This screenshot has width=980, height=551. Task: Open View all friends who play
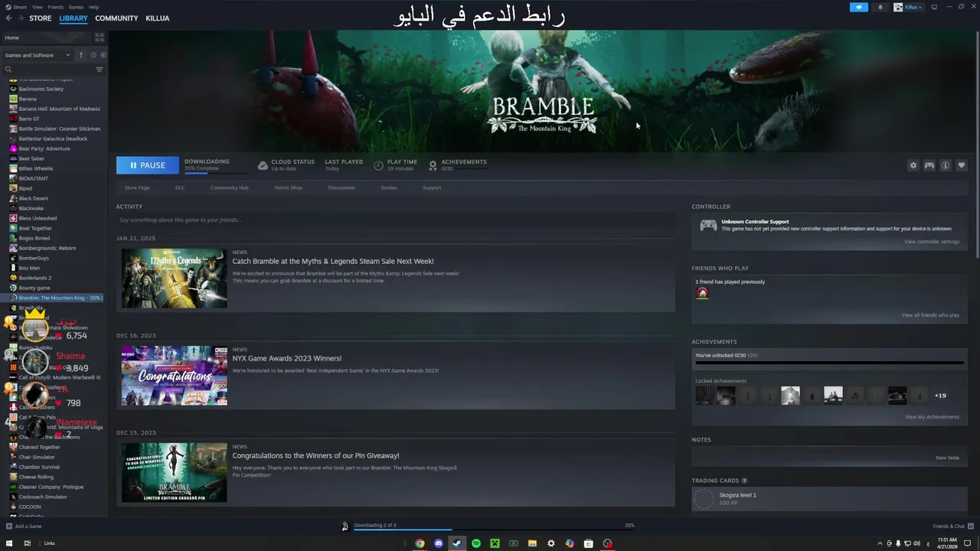[x=930, y=315]
